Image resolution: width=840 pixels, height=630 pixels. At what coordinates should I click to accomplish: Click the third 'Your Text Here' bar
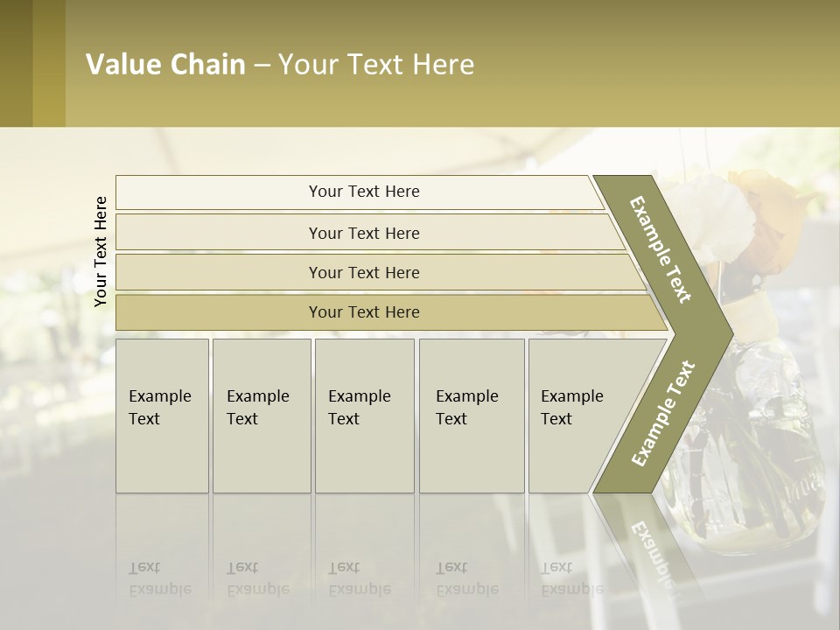[x=363, y=272]
